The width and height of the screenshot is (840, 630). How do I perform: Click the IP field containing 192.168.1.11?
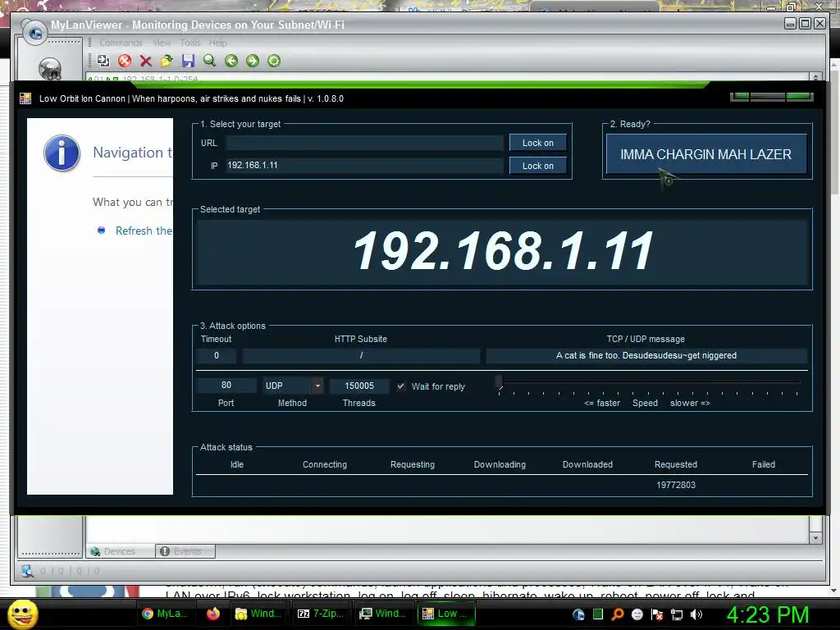point(365,166)
